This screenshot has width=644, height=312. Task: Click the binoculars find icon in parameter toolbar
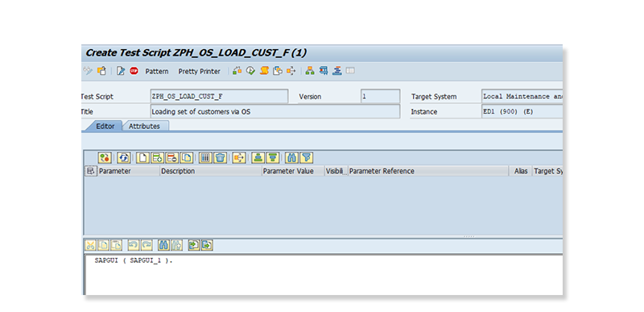click(x=291, y=157)
